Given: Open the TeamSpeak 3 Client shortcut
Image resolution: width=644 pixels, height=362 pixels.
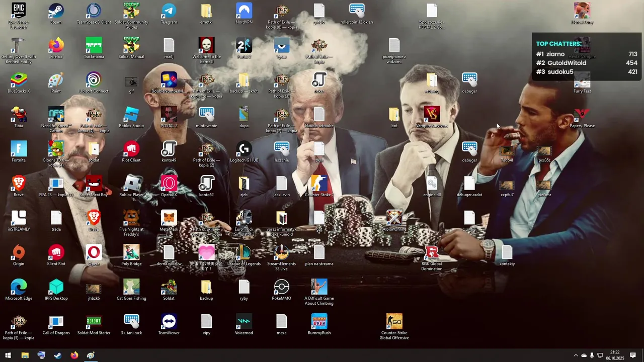Looking at the screenshot, I should pos(94,14).
